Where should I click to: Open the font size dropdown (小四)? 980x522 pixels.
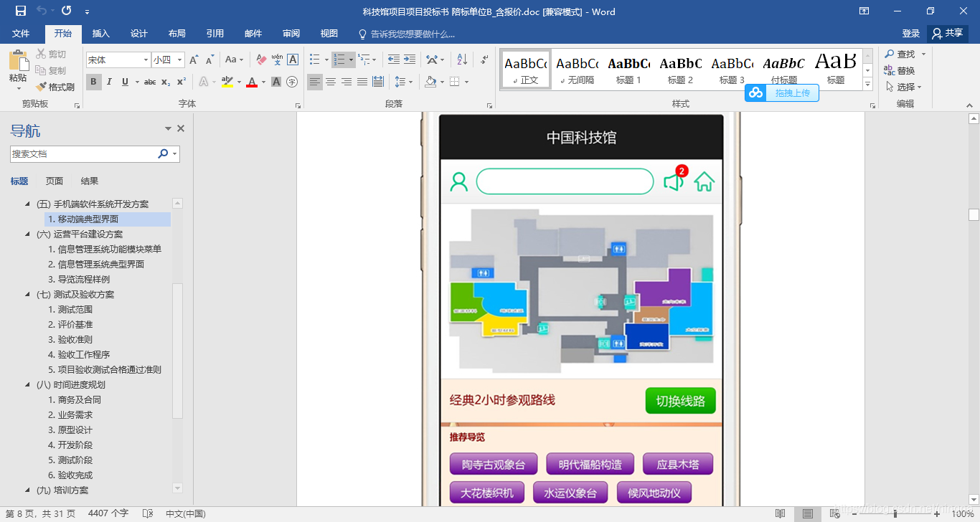[180, 60]
